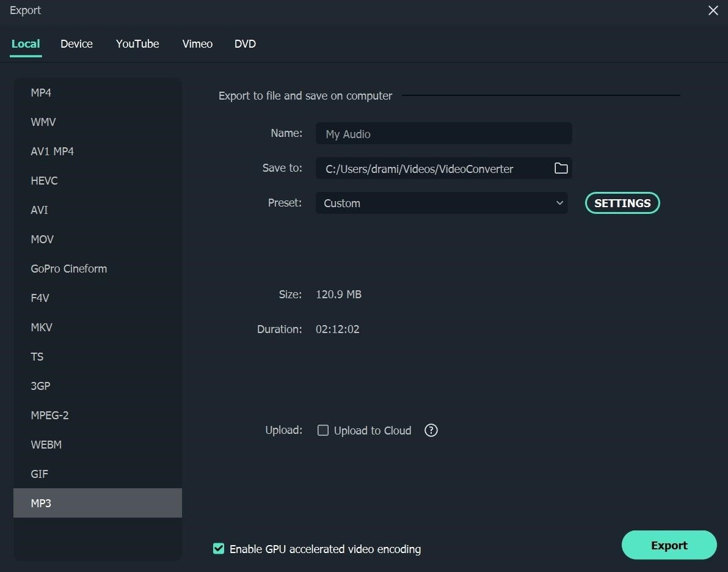Disable GPU accelerated video encoding

pos(219,549)
